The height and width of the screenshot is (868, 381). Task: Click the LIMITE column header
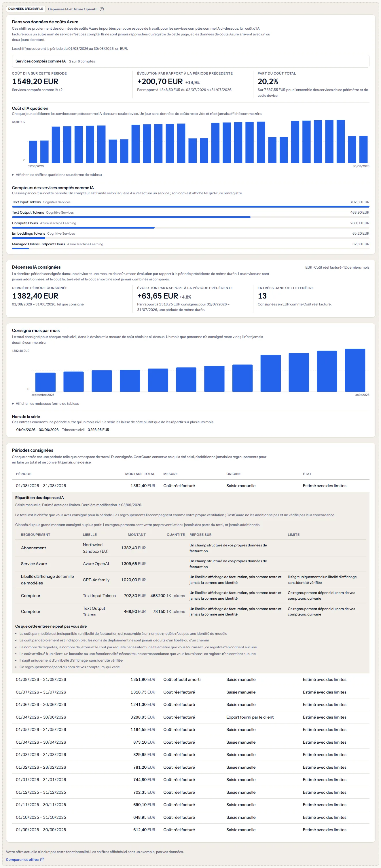coord(293,534)
